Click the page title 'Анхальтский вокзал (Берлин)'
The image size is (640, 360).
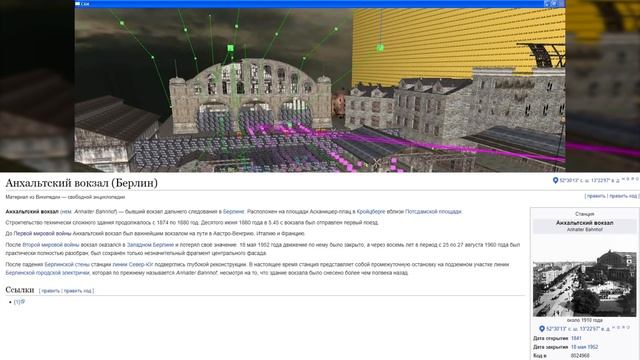click(82, 182)
